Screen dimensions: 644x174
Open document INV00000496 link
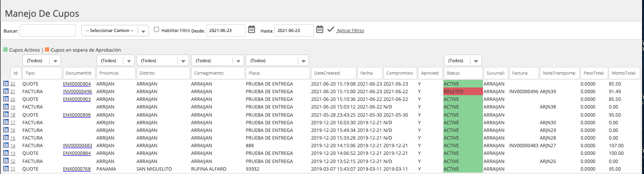[77, 91]
